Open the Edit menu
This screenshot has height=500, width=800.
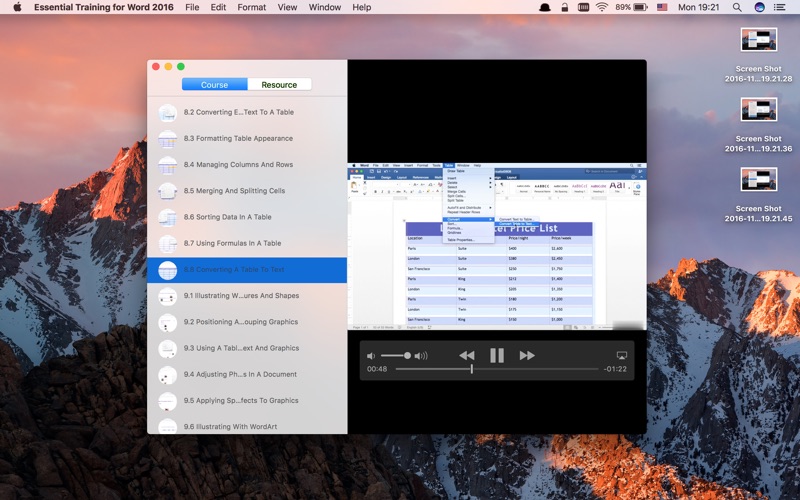click(218, 7)
